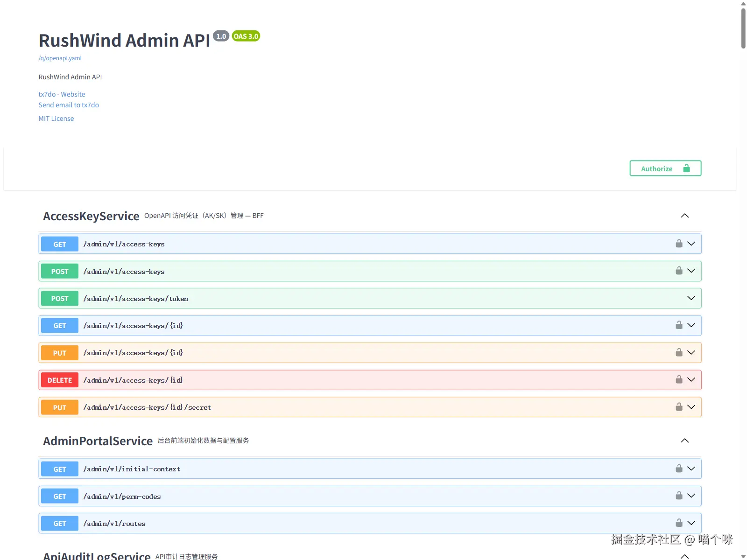
Task: Expand GET initial-context chevron
Action: click(x=691, y=469)
